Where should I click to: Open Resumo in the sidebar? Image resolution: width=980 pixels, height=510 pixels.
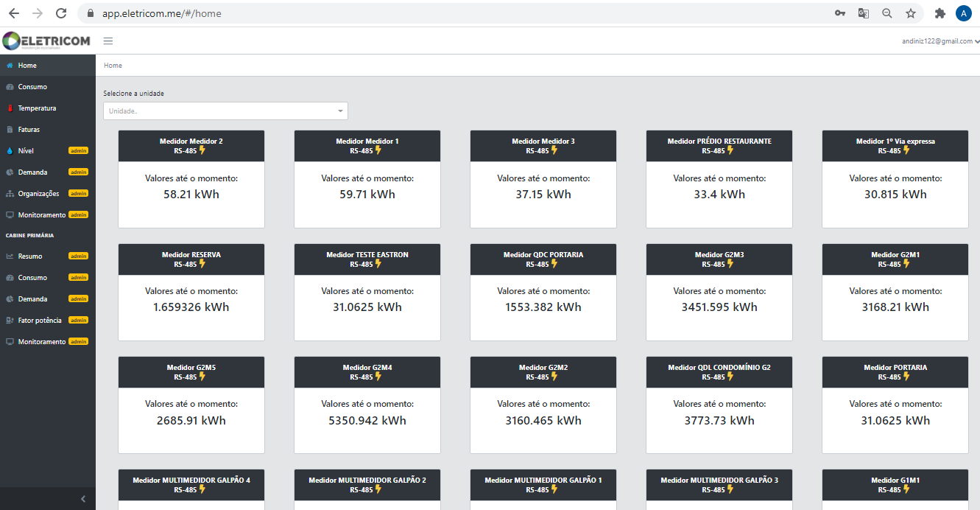click(x=48, y=256)
